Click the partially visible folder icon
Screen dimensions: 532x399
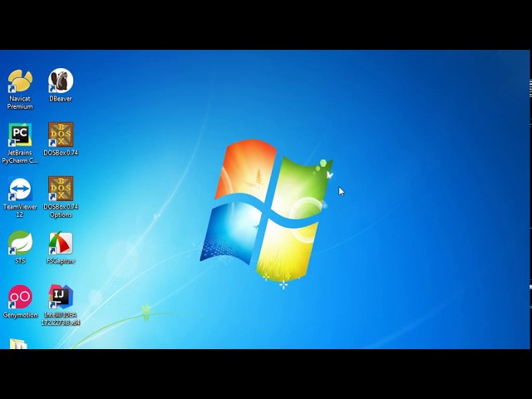point(18,343)
